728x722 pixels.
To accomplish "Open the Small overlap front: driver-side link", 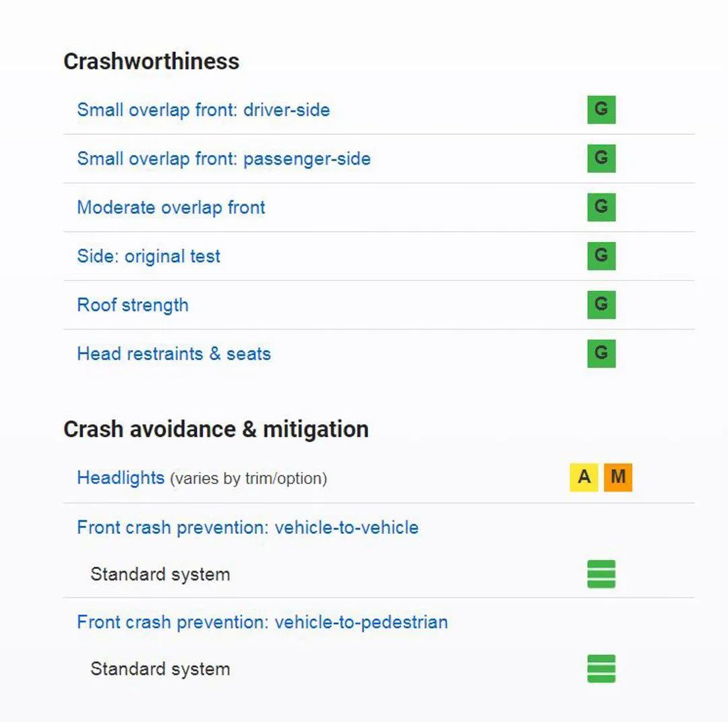I will click(x=203, y=110).
